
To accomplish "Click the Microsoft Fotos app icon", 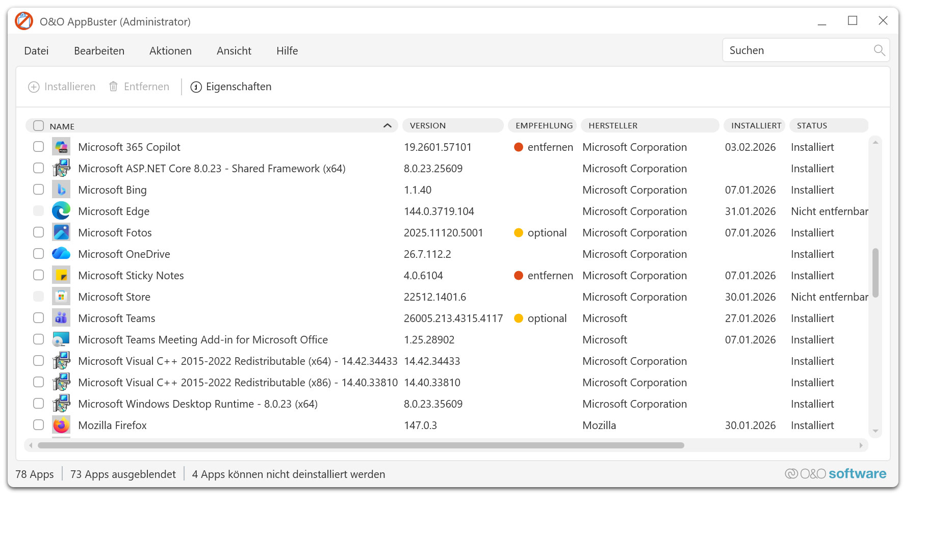I will pyautogui.click(x=61, y=232).
